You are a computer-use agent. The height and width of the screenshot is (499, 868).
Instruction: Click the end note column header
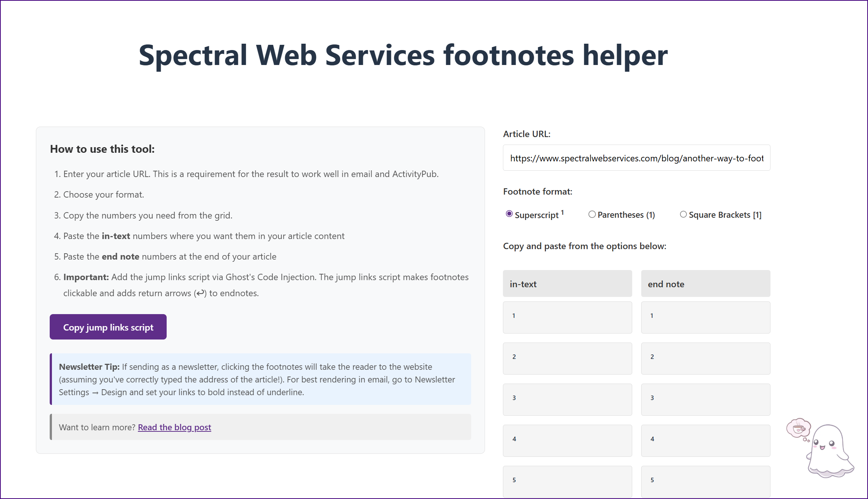705,284
